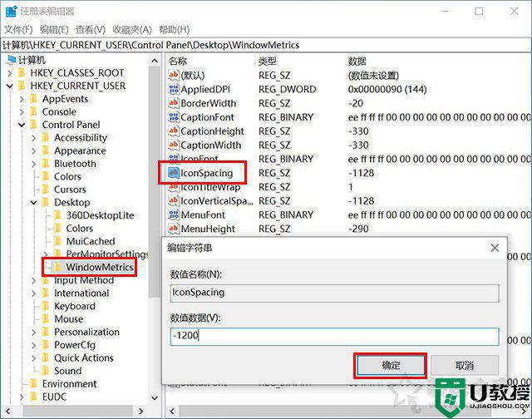532x419 pixels.
Task: Select the WindowMetrics key in tree
Action: pyautogui.click(x=100, y=267)
